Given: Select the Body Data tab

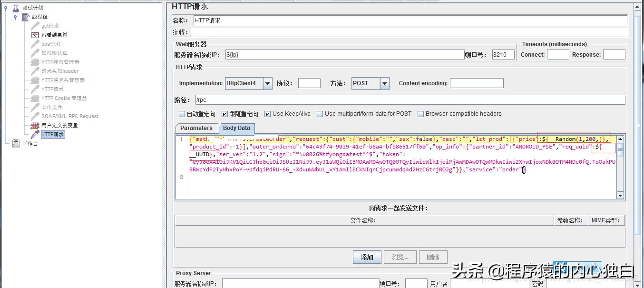Looking at the screenshot, I should pyautogui.click(x=236, y=128).
